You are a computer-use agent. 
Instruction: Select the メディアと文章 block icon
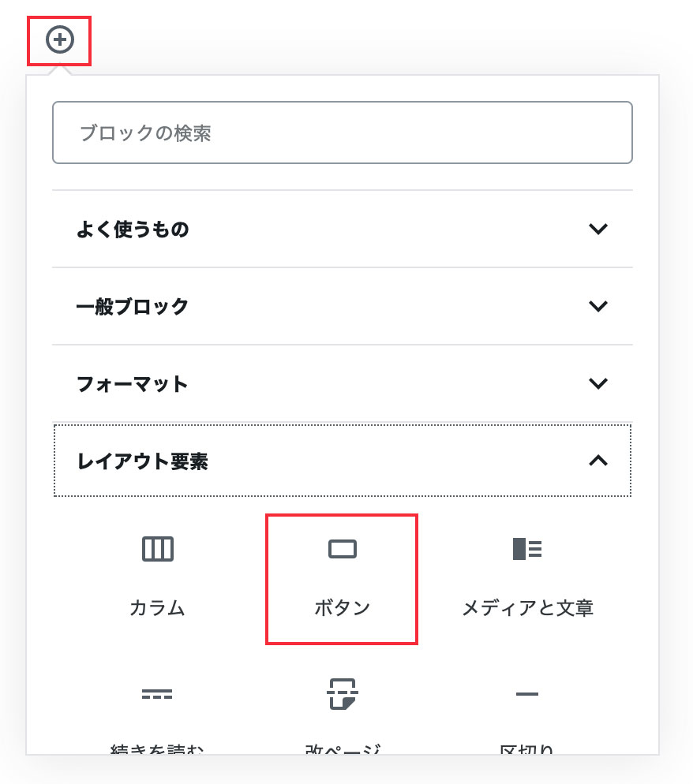click(527, 549)
